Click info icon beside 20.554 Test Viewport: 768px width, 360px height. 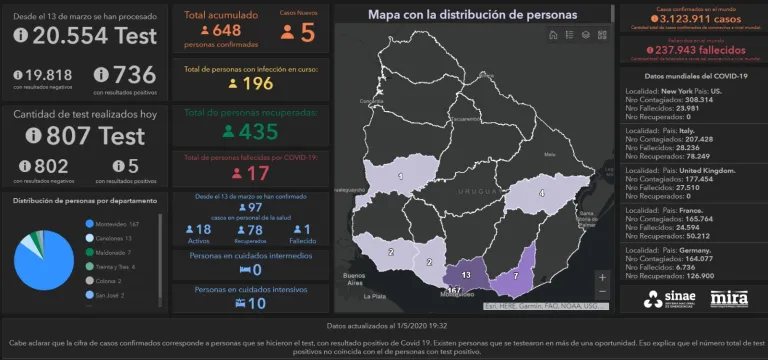[21, 35]
